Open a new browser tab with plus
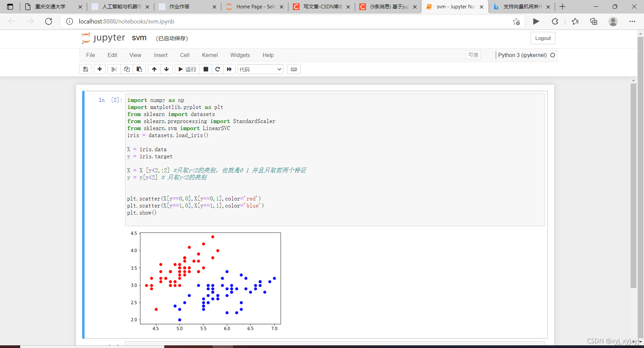The height and width of the screenshot is (348, 644). tap(562, 7)
